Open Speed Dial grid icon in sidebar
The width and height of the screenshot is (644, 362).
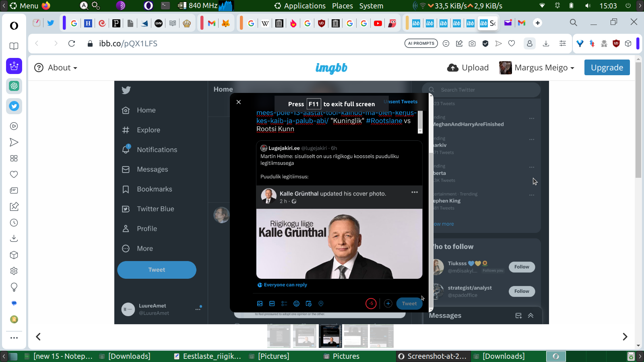[x=14, y=158]
